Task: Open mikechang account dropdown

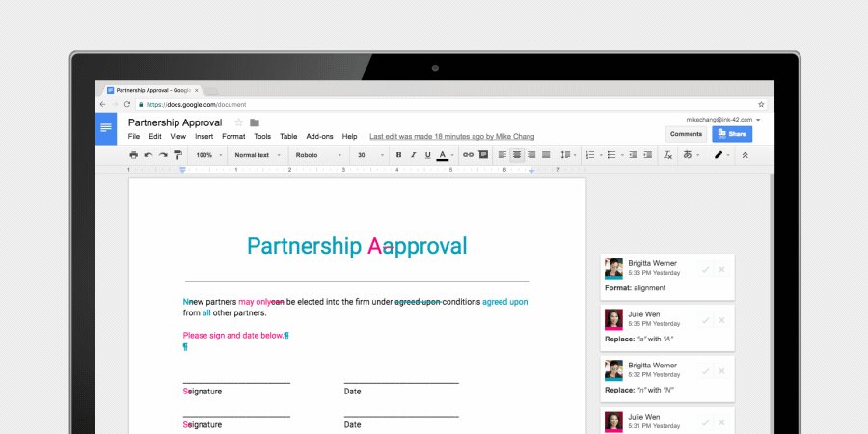Action: pyautogui.click(x=723, y=120)
